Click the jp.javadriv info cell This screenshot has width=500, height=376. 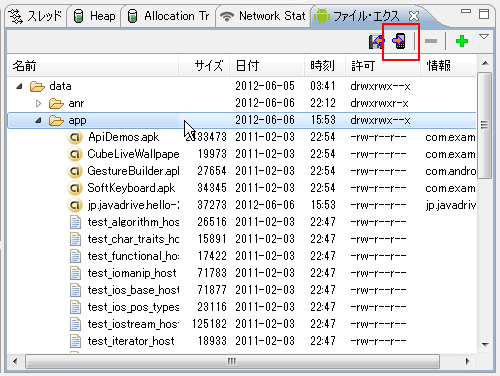click(x=450, y=205)
